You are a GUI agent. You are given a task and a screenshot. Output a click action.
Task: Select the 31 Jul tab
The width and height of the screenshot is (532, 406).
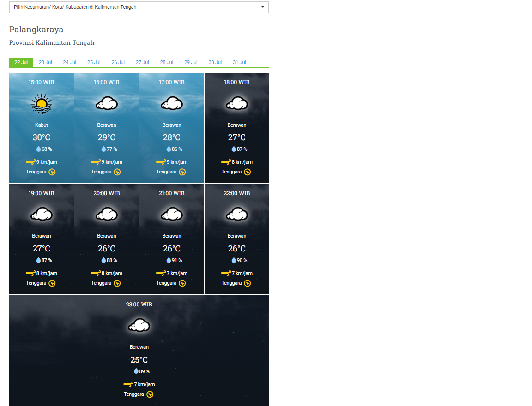point(239,62)
